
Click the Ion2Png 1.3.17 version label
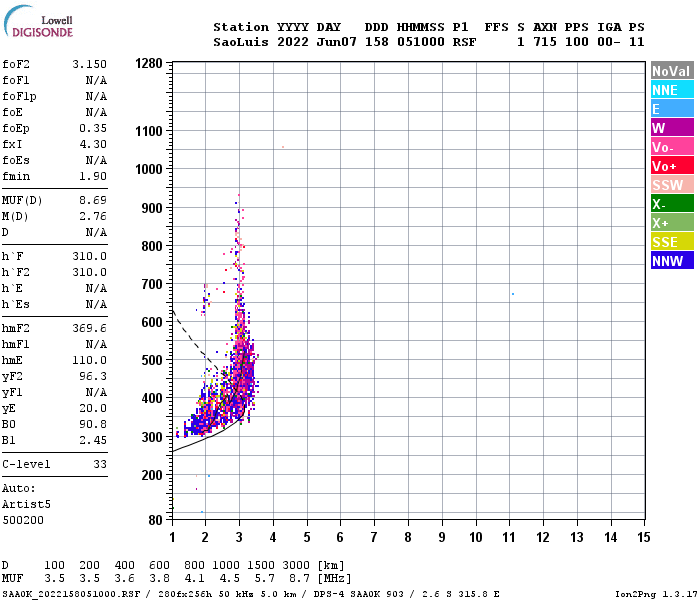tap(656, 594)
